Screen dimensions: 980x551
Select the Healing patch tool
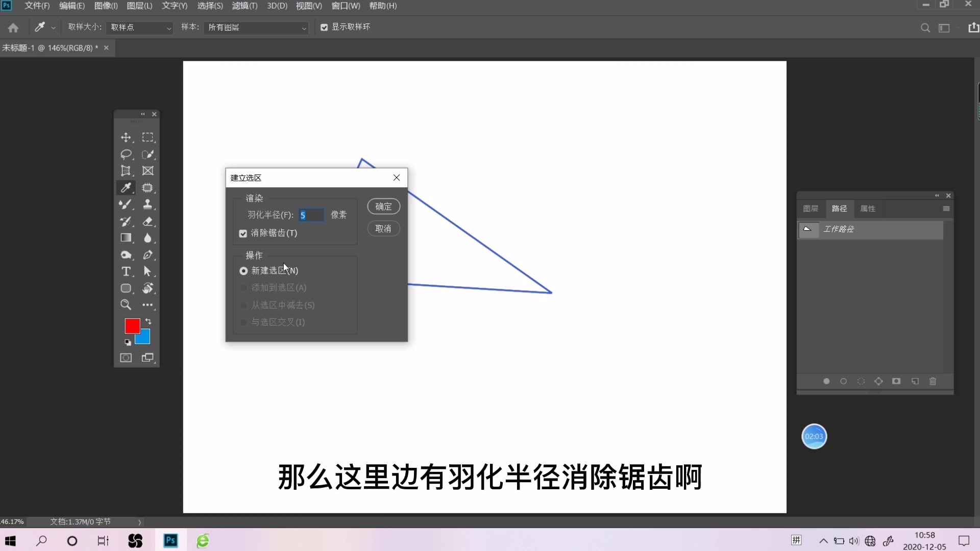[x=148, y=188]
